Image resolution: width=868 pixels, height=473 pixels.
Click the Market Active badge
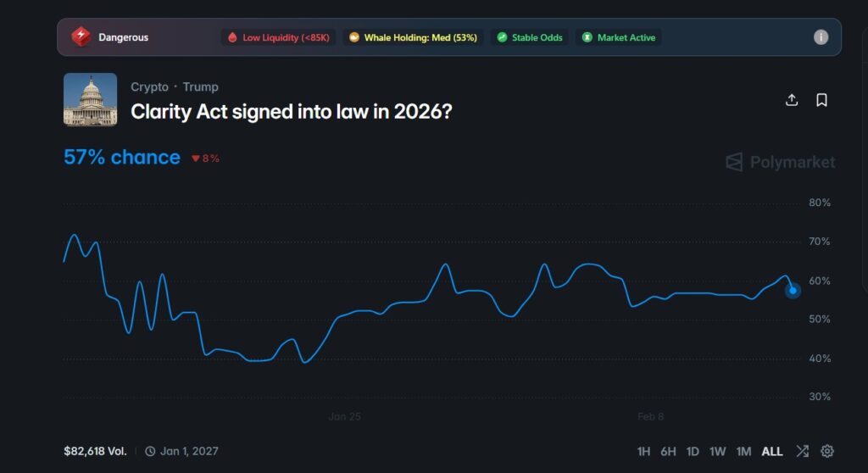point(620,37)
